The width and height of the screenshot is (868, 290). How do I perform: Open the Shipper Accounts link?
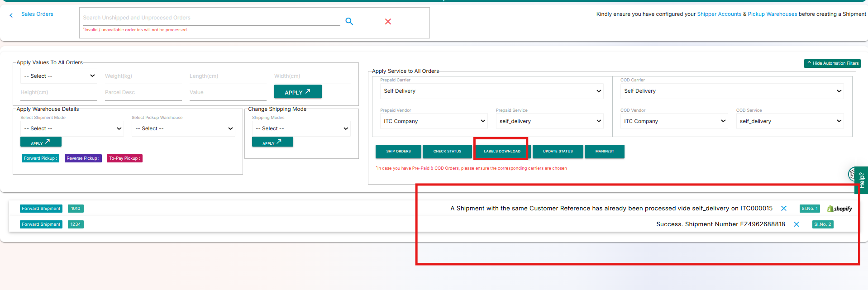point(719,14)
